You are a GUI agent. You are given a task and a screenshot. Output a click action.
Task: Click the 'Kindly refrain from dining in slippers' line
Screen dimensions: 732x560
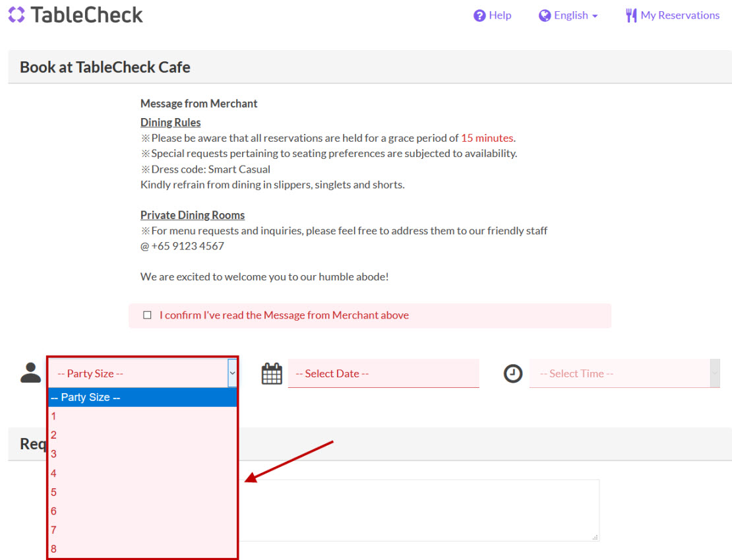click(272, 185)
